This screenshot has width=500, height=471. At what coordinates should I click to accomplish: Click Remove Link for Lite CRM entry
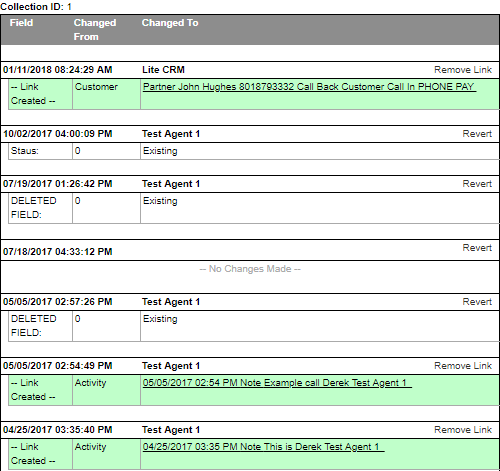(463, 70)
